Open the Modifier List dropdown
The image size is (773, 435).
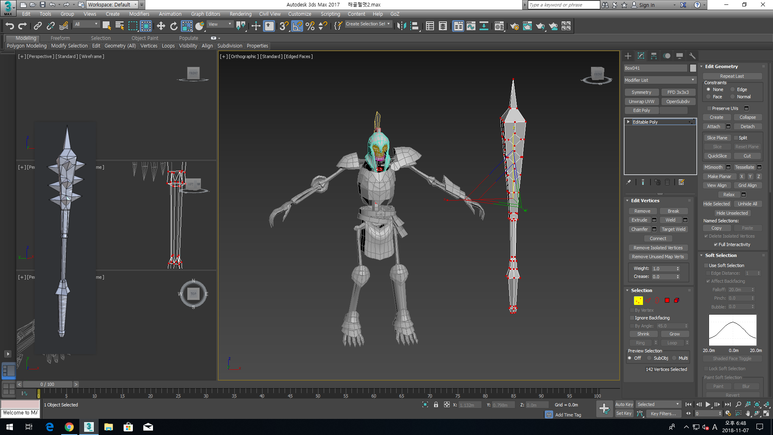(x=659, y=79)
